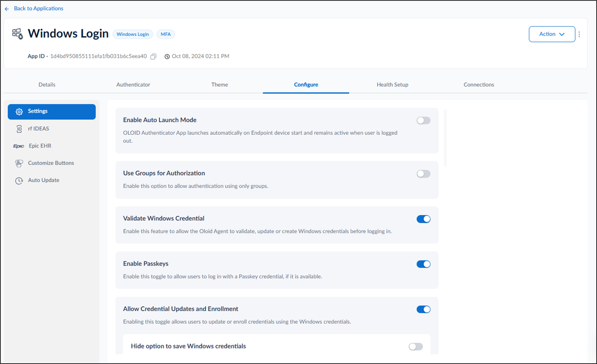The image size is (597, 364).
Task: Select the Configure tab
Action: tap(306, 84)
